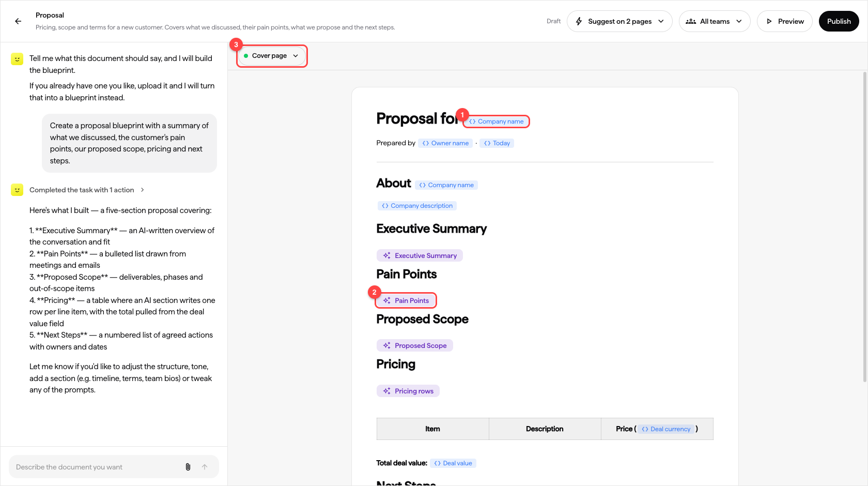
Task: Click the Preview button
Action: (x=784, y=21)
